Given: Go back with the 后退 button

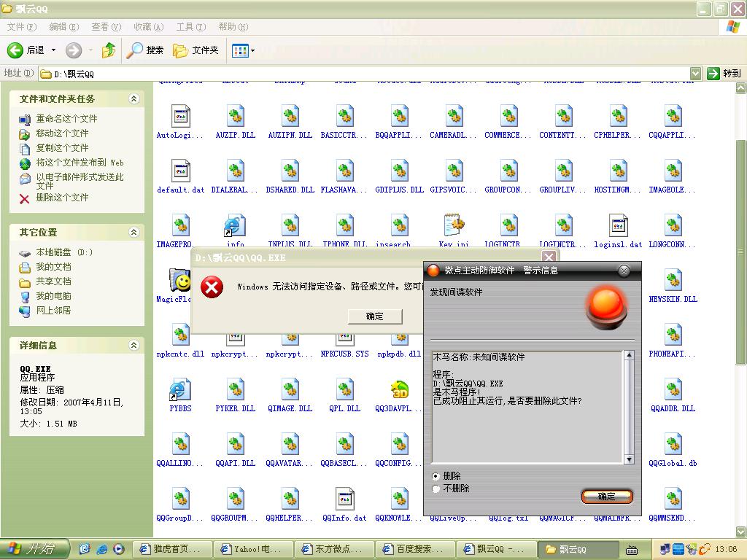Looking at the screenshot, I should 26,50.
